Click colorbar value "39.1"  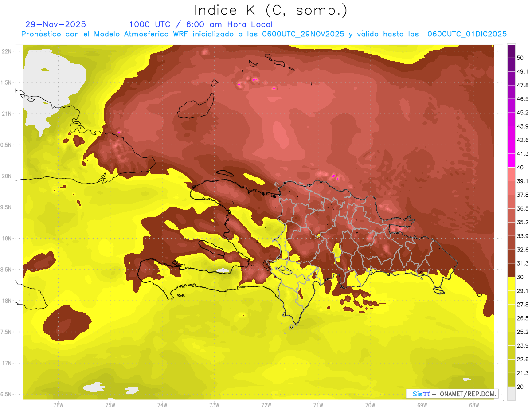coord(523,181)
